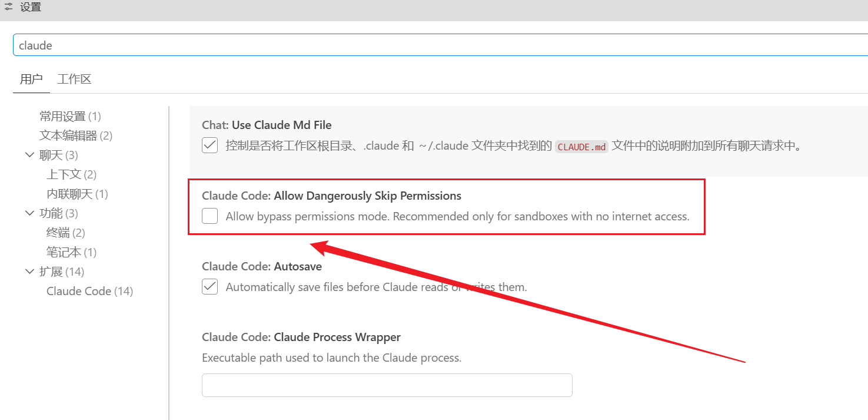Click the Allow Dangerously Skip Permissions setting title
The width and height of the screenshot is (868, 420).
coord(332,196)
